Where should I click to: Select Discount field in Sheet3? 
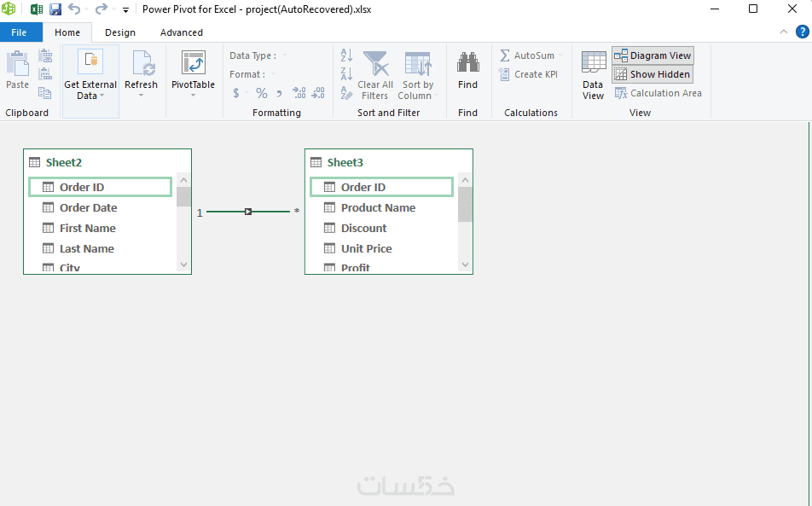coord(381,228)
